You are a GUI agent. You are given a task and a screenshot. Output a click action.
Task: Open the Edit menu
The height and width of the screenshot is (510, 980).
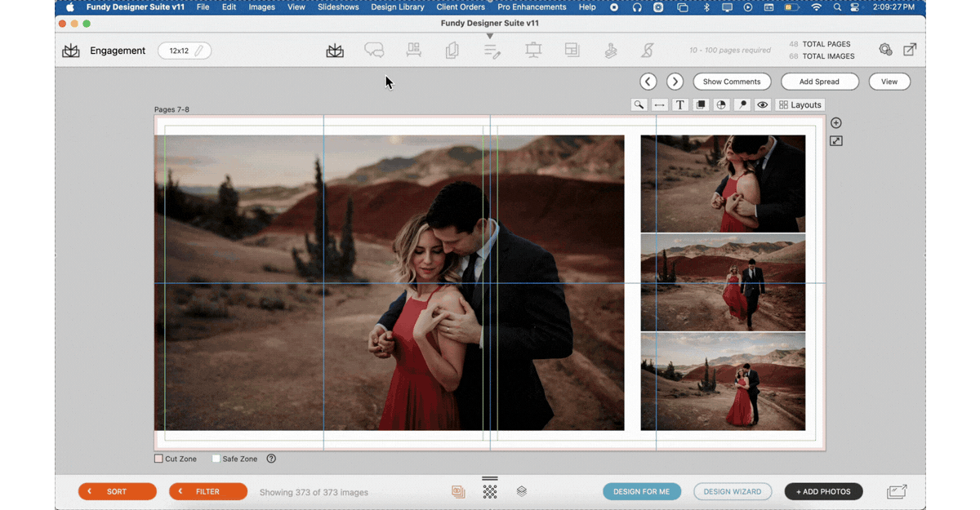click(x=229, y=7)
